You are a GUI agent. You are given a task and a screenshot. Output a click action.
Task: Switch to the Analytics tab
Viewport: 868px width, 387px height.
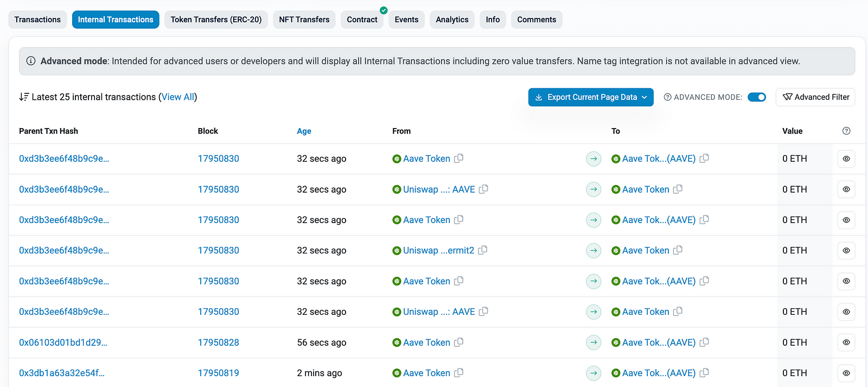click(452, 20)
